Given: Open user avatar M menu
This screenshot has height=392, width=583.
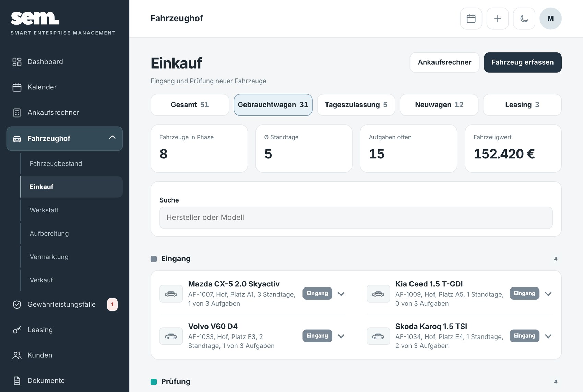Looking at the screenshot, I should click(x=550, y=19).
